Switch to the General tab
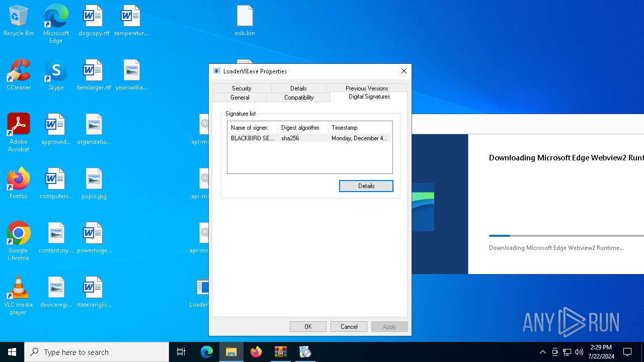644x362 pixels. pos(240,97)
